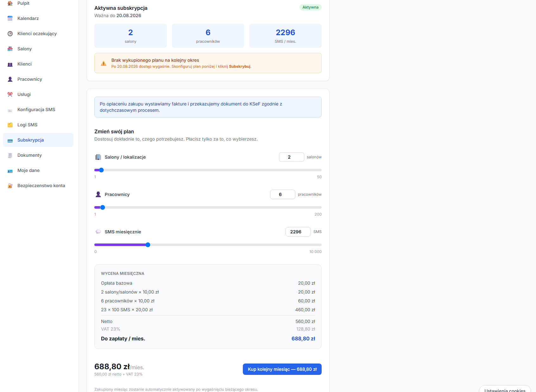Viewport: 536px width, 392px height.
Task: Select the Moje dane ID card icon
Action: pos(10,170)
